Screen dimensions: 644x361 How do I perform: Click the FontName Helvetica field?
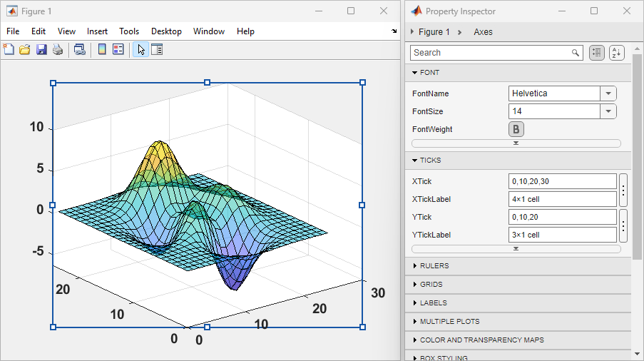[x=554, y=93]
